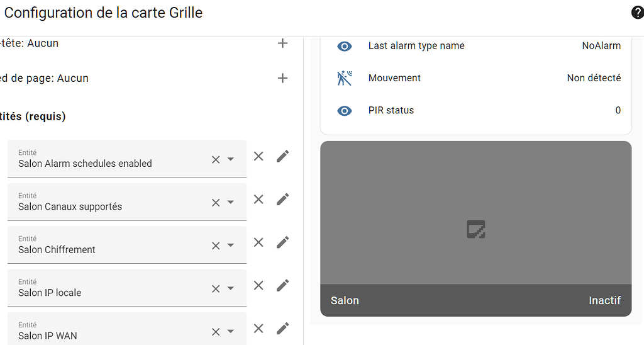Viewport: 644px width, 345px height.
Task: Click the PIR status eye icon
Action: click(x=344, y=111)
